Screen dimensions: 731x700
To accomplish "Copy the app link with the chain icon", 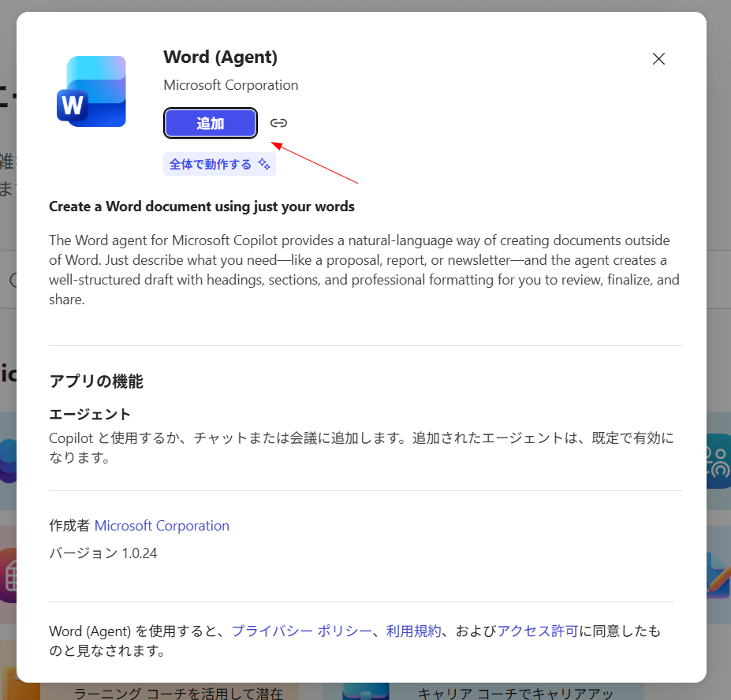I will point(278,123).
